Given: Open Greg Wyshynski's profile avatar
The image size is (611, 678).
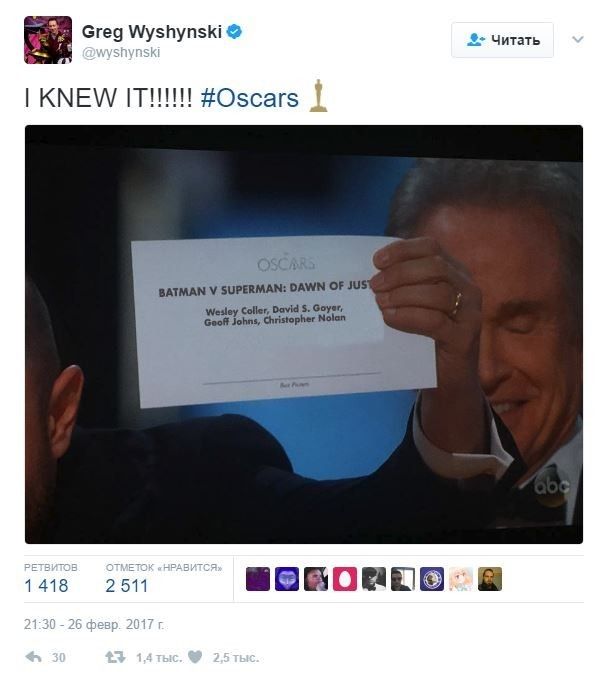Looking at the screenshot, I should click(48, 40).
